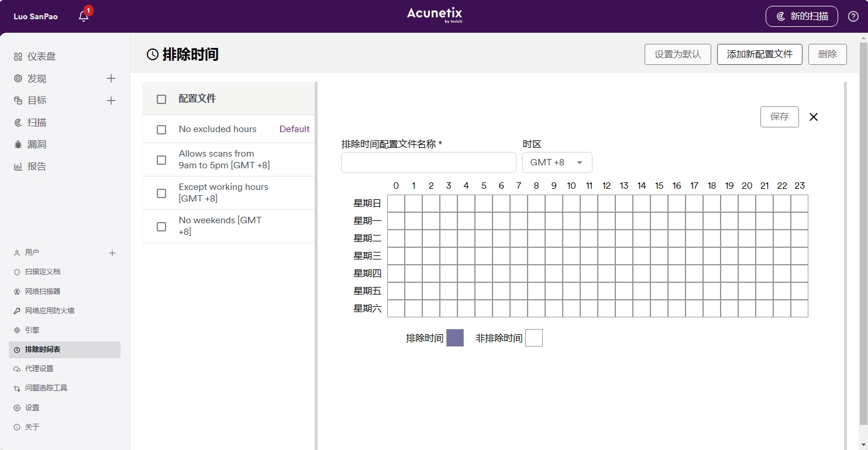Add a target via plus next to 目标
The width and height of the screenshot is (868, 450).
(111, 101)
